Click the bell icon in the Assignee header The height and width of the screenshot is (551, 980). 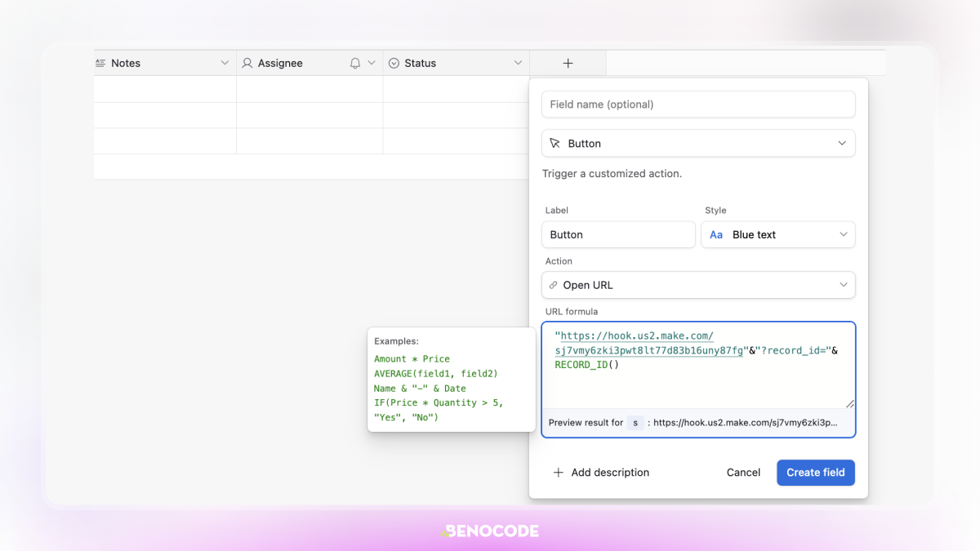pos(355,63)
